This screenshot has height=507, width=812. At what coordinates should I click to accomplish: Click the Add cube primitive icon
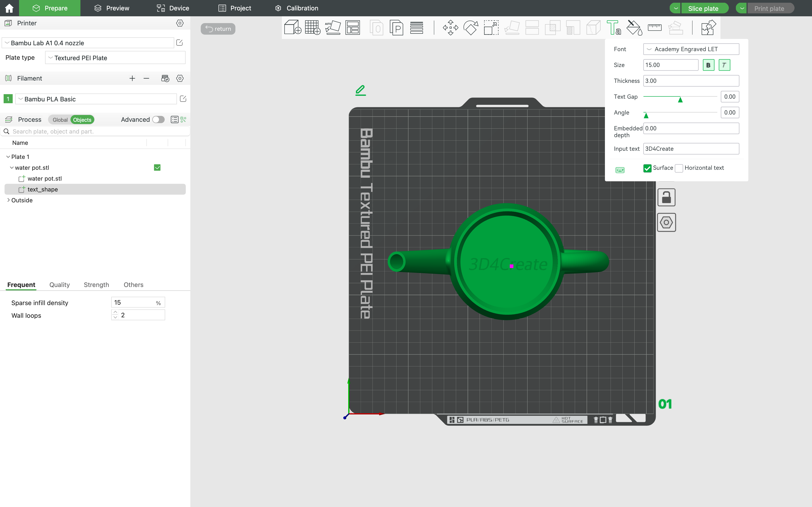coord(292,27)
